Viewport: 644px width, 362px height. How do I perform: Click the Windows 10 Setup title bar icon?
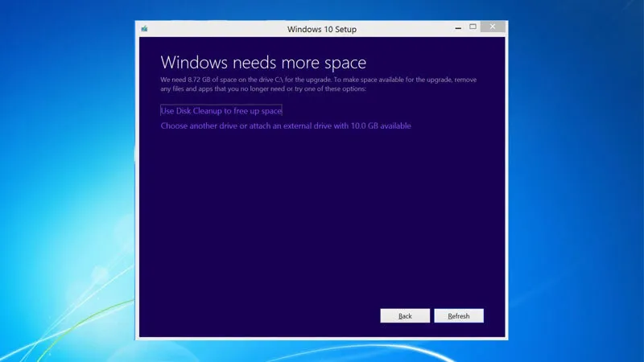tap(145, 29)
